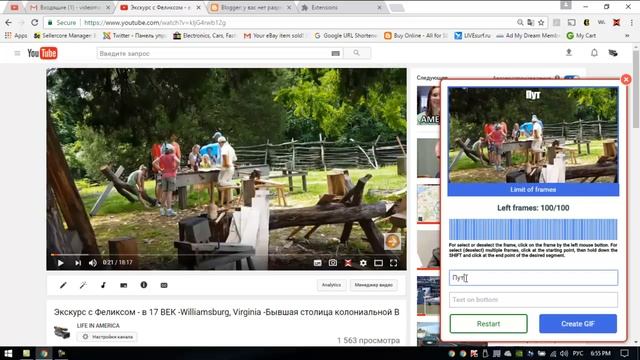Screen dimensions: 640x360
Task: Toggle subtitles in video player
Action: point(318,263)
